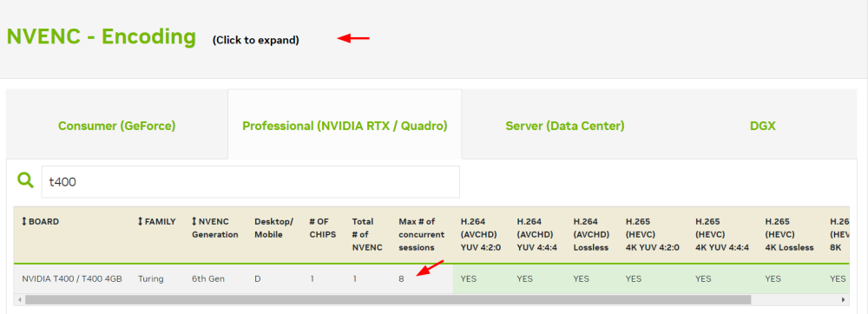Click the scrollbar left arrow
Viewport: 868px width, 314px height.
[19, 299]
